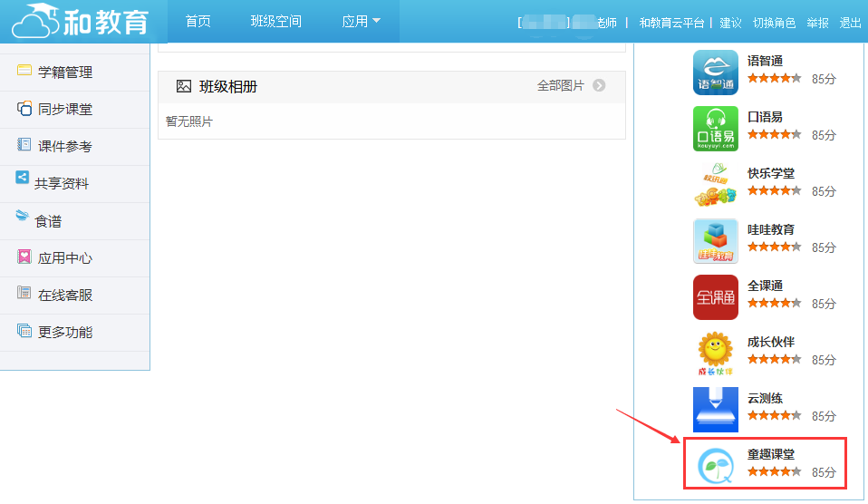Go to the 首页 tab
This screenshot has height=504, width=868.
tap(198, 22)
